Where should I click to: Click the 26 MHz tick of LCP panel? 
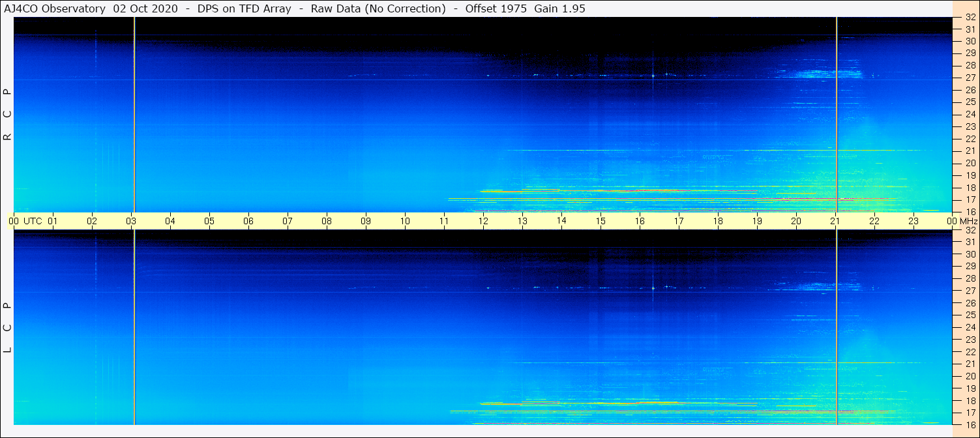[970, 302]
